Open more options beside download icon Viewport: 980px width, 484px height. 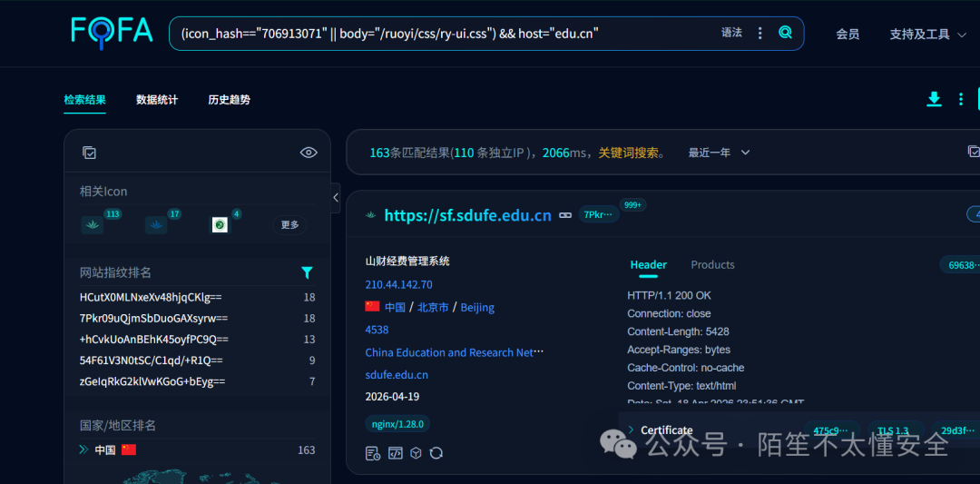point(961,99)
